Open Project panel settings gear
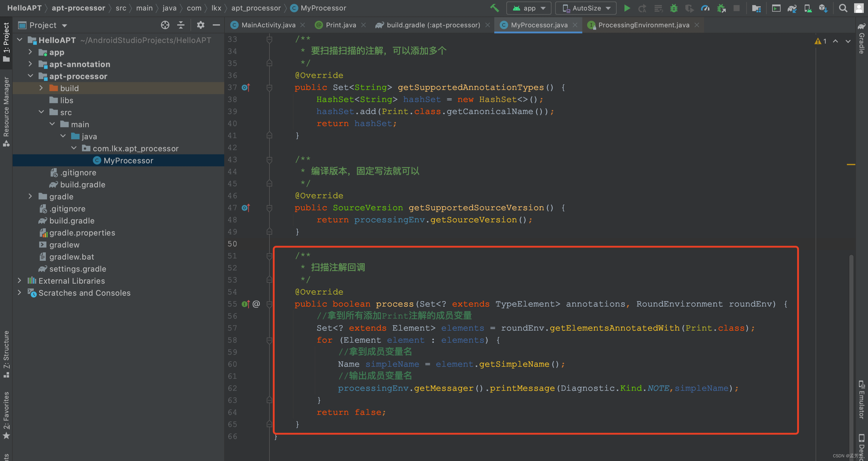This screenshot has height=461, width=868. (x=200, y=25)
